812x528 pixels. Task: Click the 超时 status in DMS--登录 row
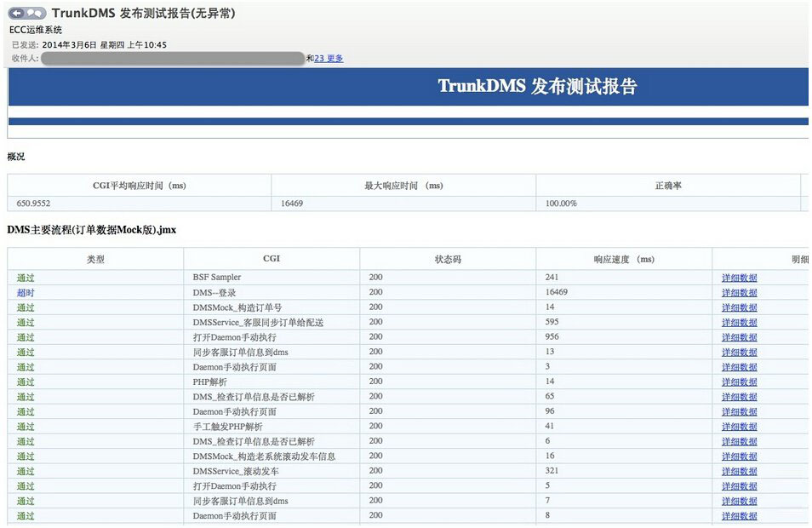coord(26,293)
